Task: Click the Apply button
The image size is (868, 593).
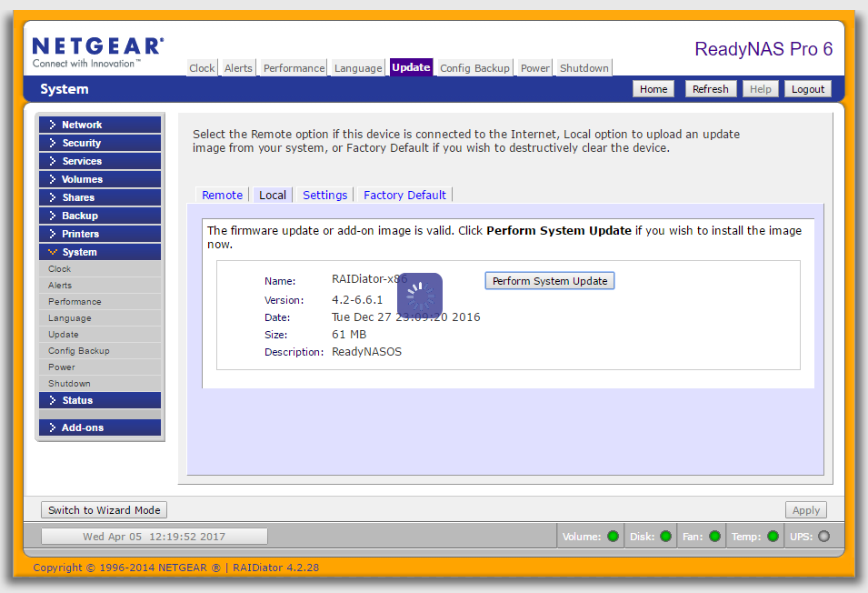Action: tap(806, 510)
